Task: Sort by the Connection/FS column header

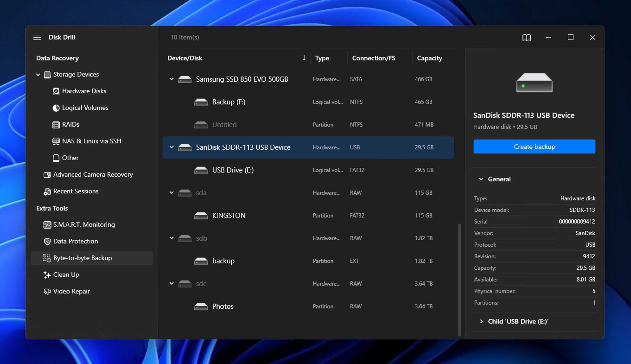Action: (374, 58)
